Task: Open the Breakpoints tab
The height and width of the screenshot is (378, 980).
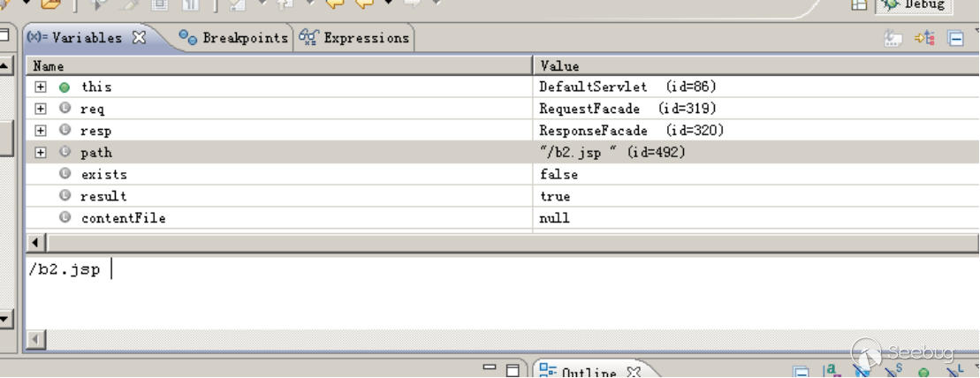Action: click(233, 38)
